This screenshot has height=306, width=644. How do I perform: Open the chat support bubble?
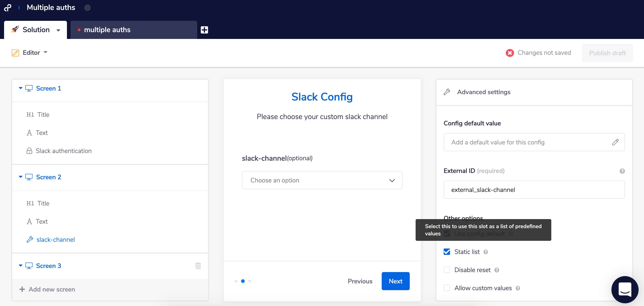[x=625, y=289]
